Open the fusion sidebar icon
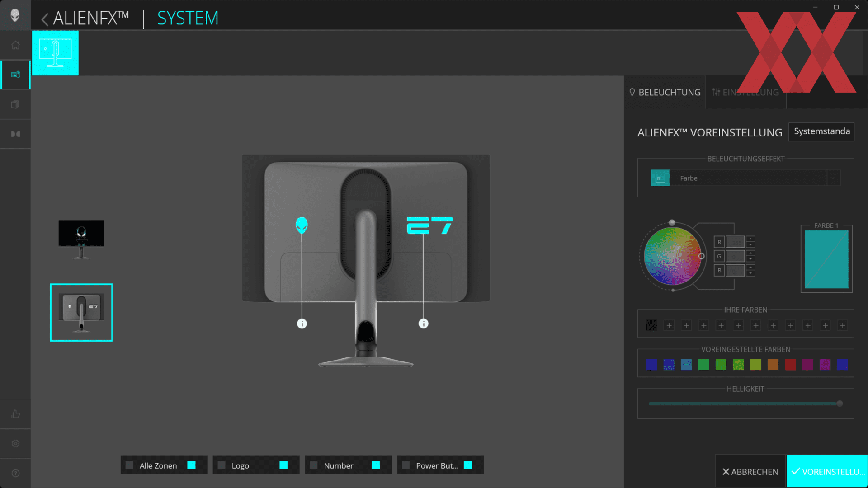 (x=15, y=134)
